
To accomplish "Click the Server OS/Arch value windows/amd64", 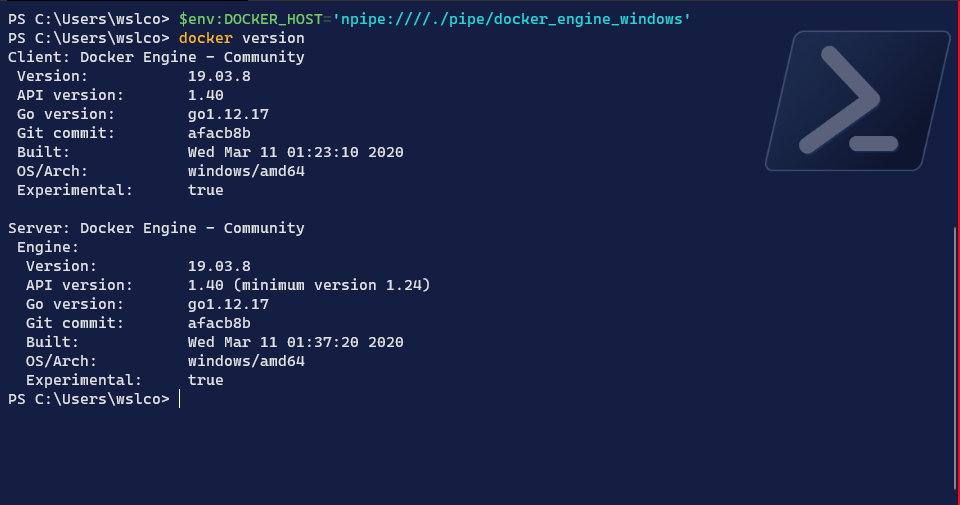I will 246,361.
